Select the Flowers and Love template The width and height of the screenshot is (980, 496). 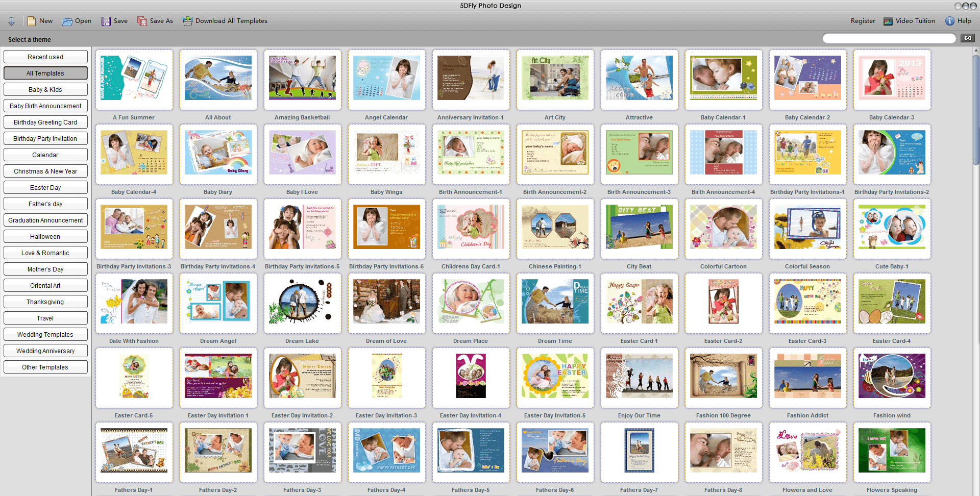coord(807,451)
